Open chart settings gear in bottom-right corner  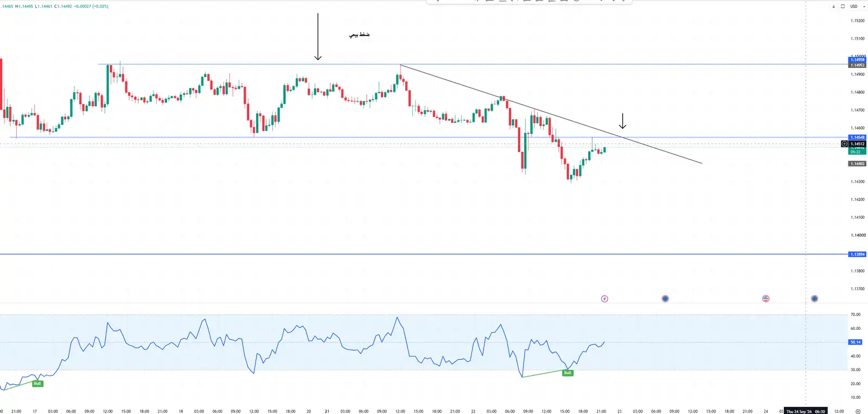click(x=858, y=411)
